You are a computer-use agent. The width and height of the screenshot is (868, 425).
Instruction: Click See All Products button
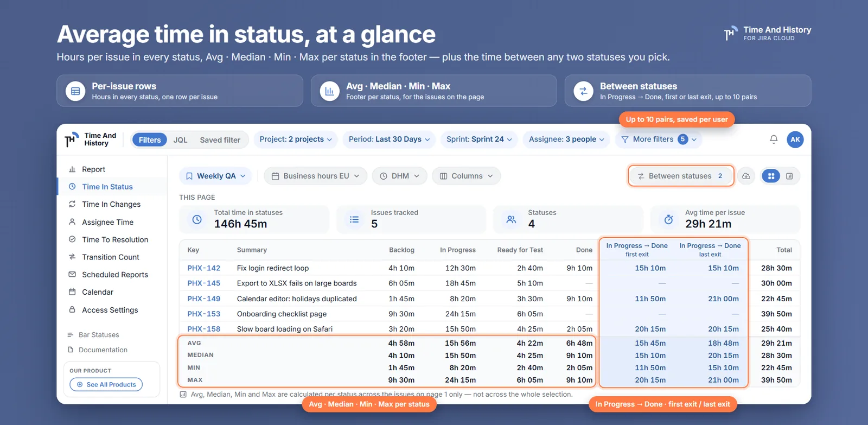[x=106, y=384]
